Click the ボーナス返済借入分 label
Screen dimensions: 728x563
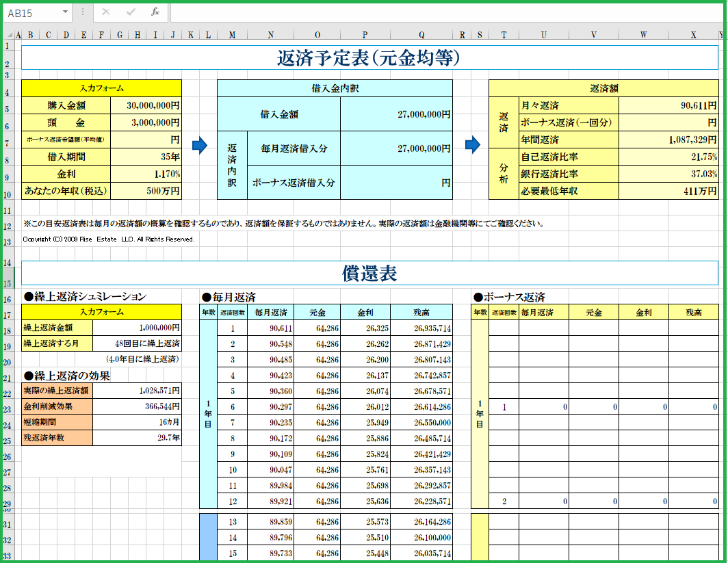(294, 183)
